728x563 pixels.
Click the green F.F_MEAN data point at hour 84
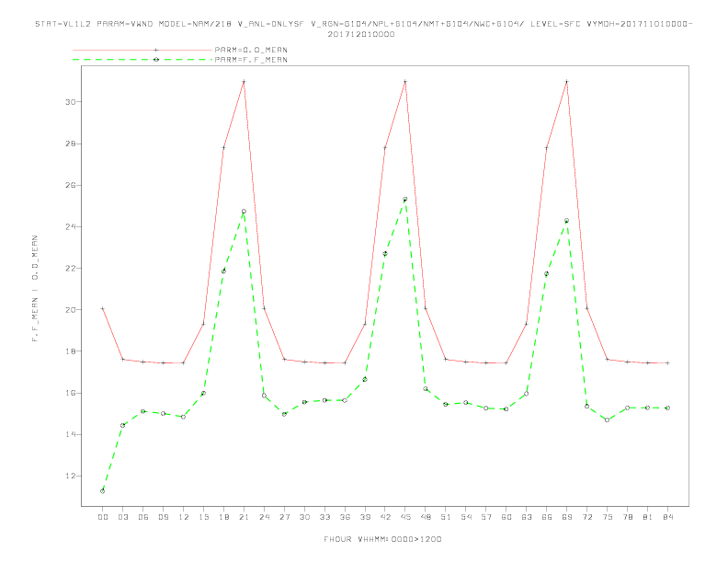pos(667,408)
